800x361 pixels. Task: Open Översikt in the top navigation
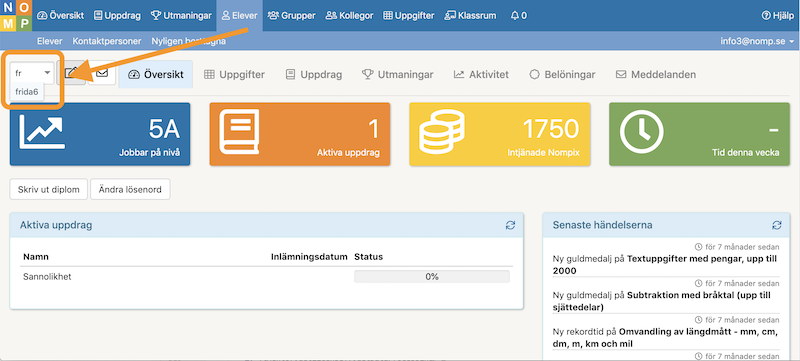click(61, 16)
